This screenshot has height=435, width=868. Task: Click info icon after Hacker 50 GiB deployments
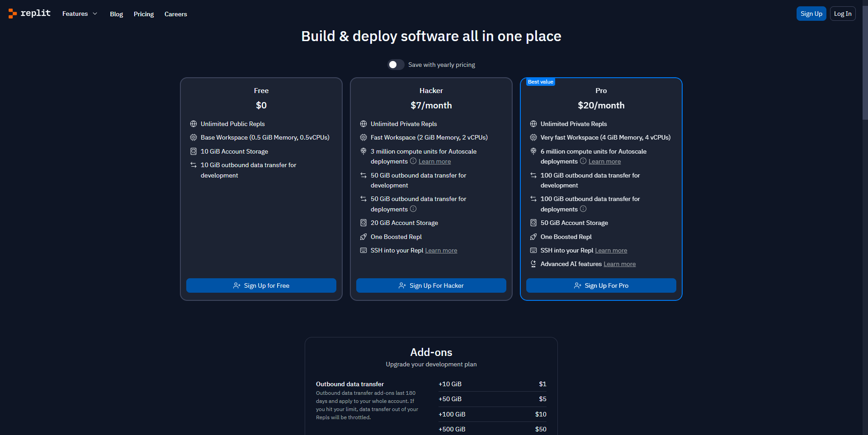click(413, 209)
